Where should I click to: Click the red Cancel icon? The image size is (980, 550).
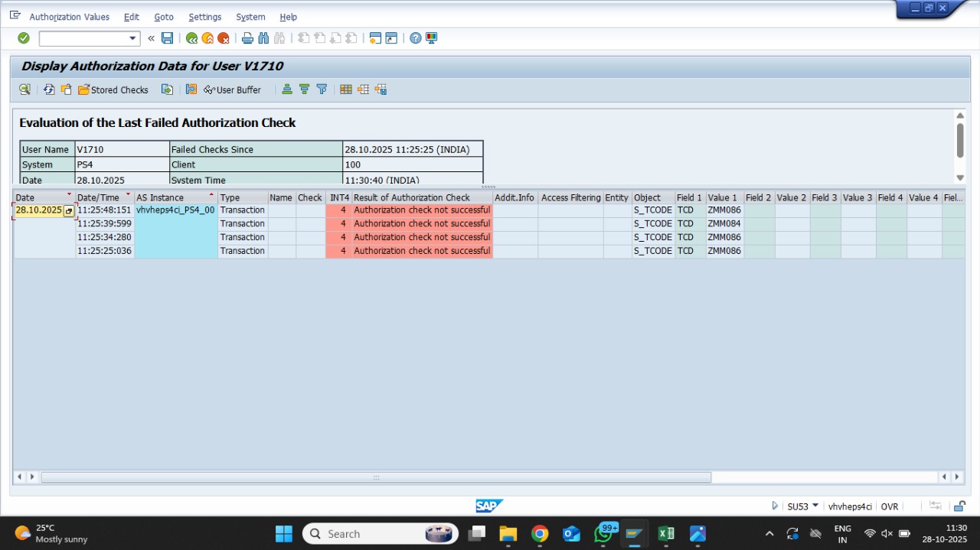point(224,38)
